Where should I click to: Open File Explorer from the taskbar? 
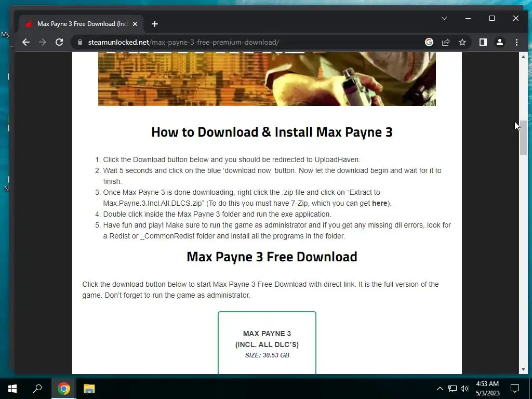[x=89, y=389]
